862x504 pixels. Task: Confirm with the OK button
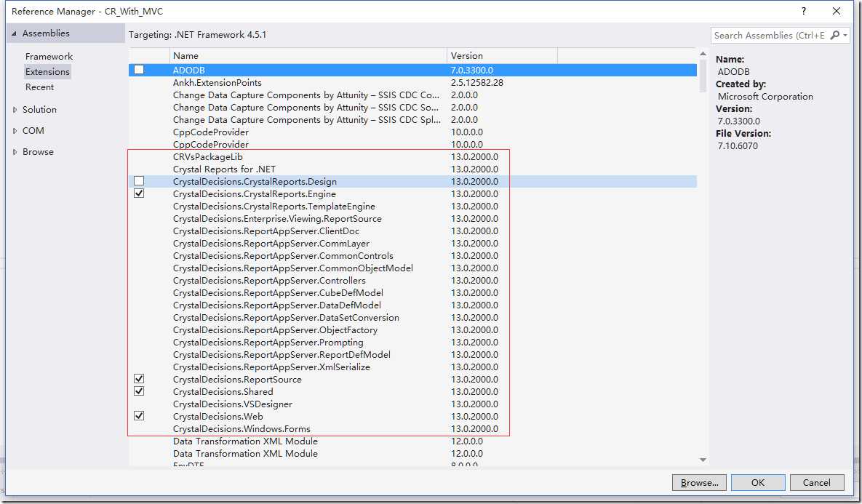tap(758, 483)
